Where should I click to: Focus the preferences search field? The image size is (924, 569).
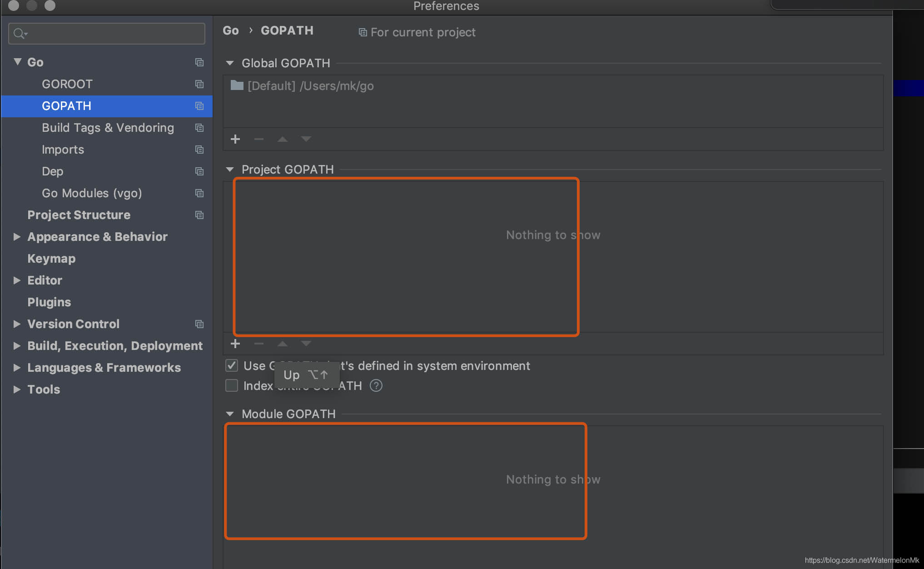(114, 34)
